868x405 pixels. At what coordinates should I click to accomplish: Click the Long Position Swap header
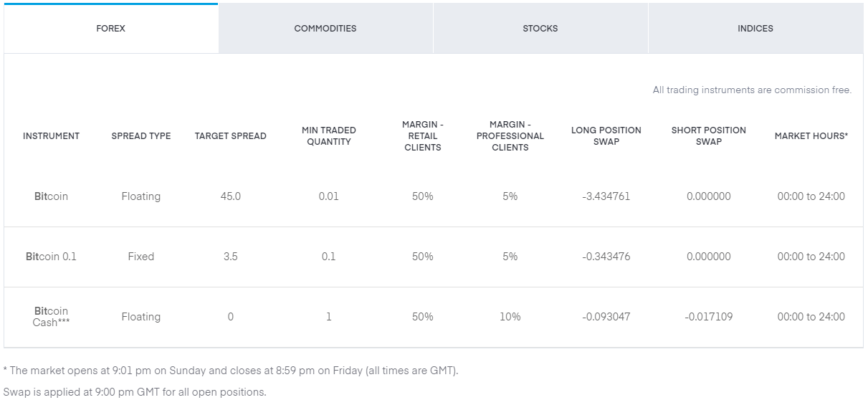606,136
